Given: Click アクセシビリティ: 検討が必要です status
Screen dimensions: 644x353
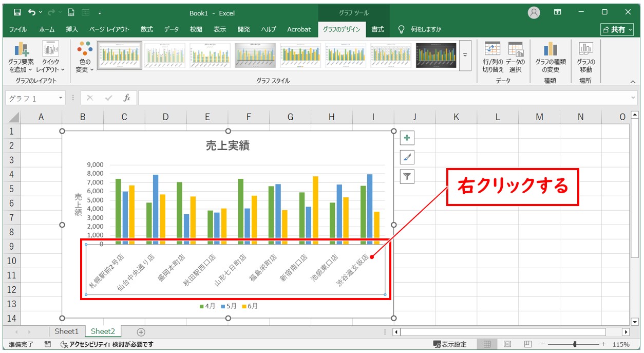Looking at the screenshot, I should click(107, 344).
